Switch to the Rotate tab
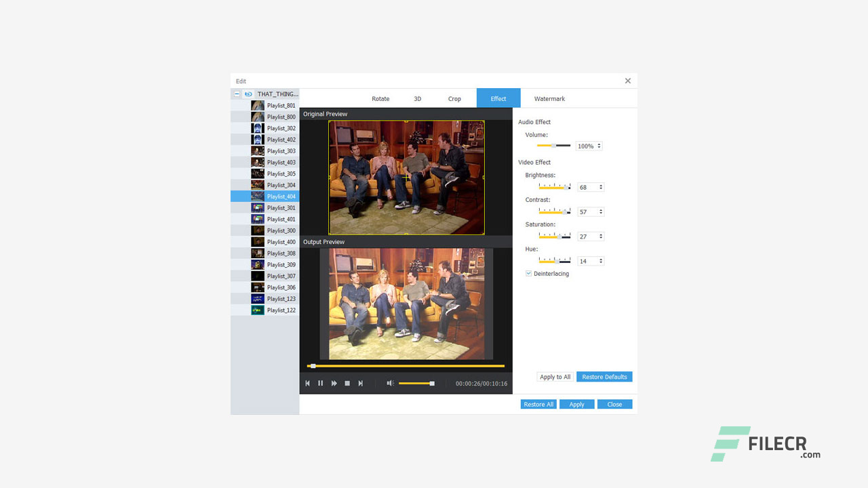This screenshot has width=868, height=488. point(380,99)
